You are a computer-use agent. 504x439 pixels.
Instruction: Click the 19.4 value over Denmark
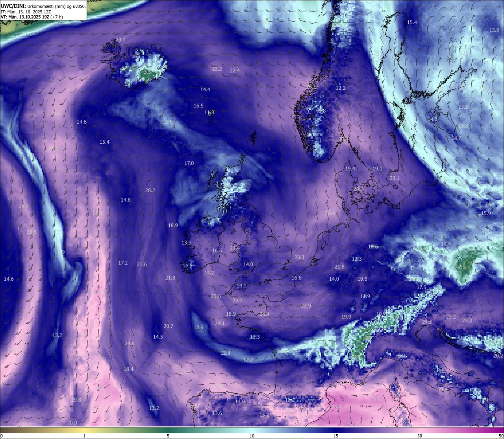[x=350, y=169]
